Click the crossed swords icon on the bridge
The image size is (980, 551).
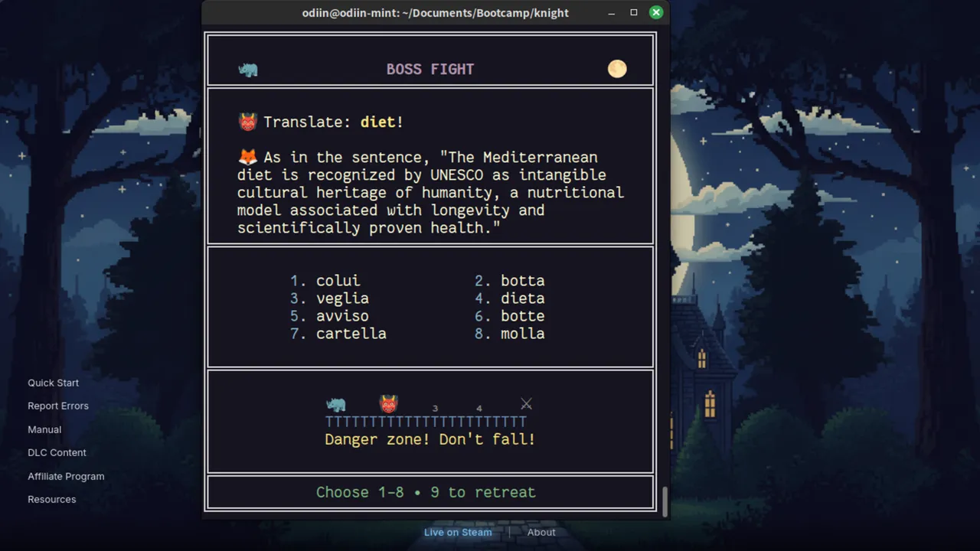coord(526,404)
